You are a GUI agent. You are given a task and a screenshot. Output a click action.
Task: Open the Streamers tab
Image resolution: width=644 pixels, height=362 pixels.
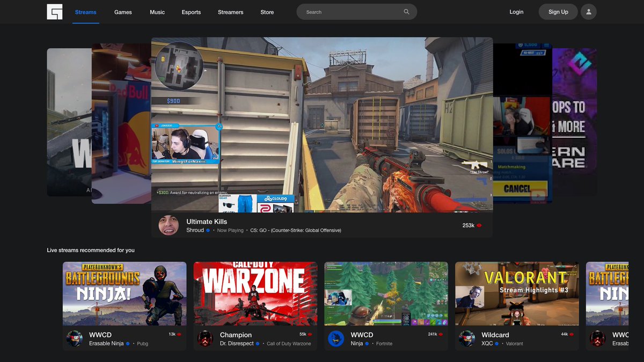coord(231,12)
